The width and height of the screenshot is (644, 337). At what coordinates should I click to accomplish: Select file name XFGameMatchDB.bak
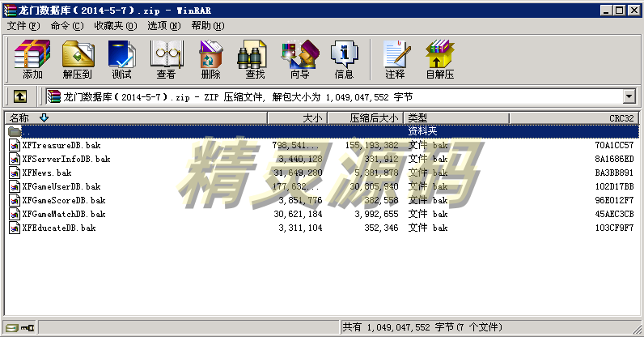[64, 214]
